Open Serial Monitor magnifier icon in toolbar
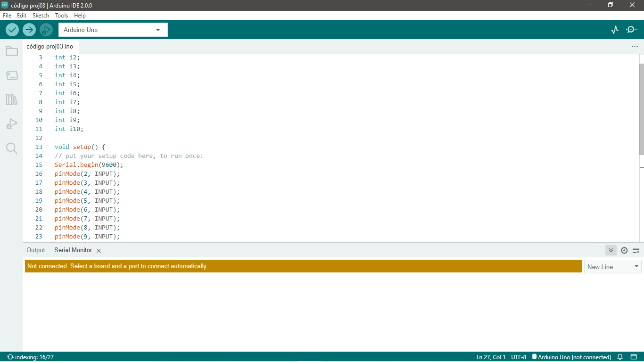The height and width of the screenshot is (362, 644). (632, 30)
